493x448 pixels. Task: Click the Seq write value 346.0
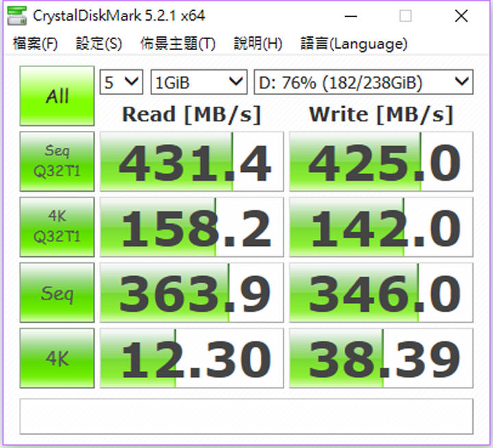tap(381, 293)
